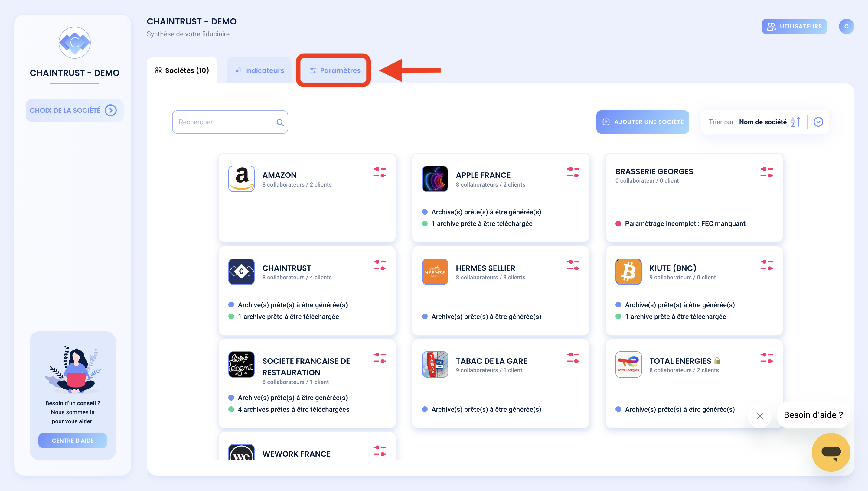Click the Besoin d'aide ? bubble
Image resolution: width=868 pixels, height=491 pixels.
click(x=813, y=415)
